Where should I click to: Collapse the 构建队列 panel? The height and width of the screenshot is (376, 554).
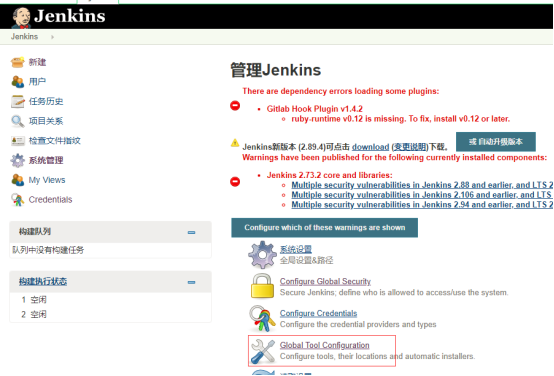191,233
